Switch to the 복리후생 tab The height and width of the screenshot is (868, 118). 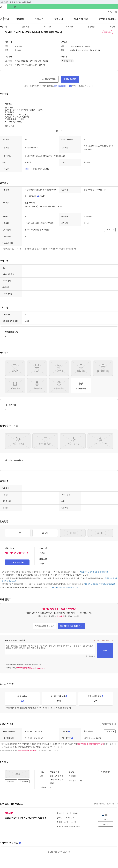(x=69, y=27)
